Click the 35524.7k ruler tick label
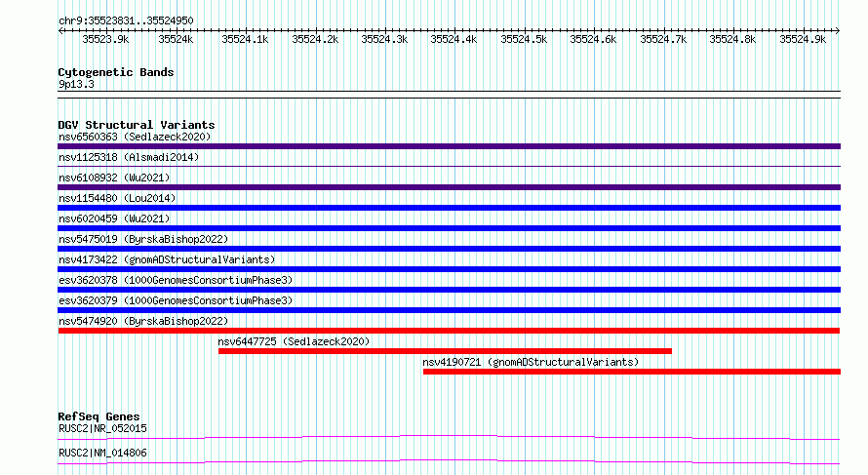The width and height of the screenshot is (868, 475). [663, 39]
